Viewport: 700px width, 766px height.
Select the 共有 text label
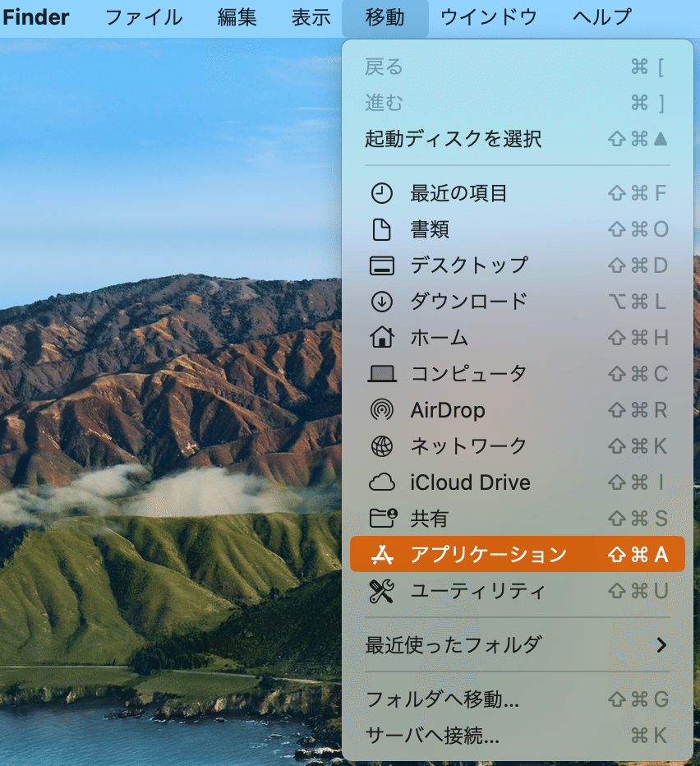[x=430, y=519]
